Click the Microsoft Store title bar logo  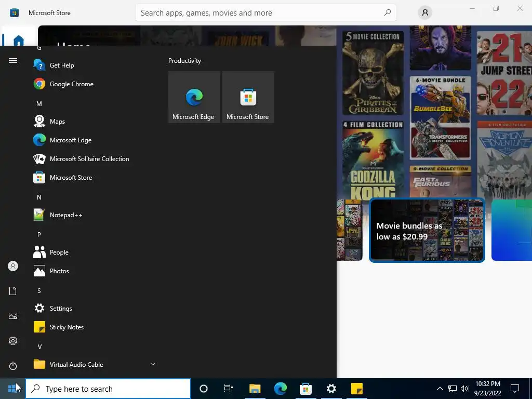pyautogui.click(x=14, y=13)
